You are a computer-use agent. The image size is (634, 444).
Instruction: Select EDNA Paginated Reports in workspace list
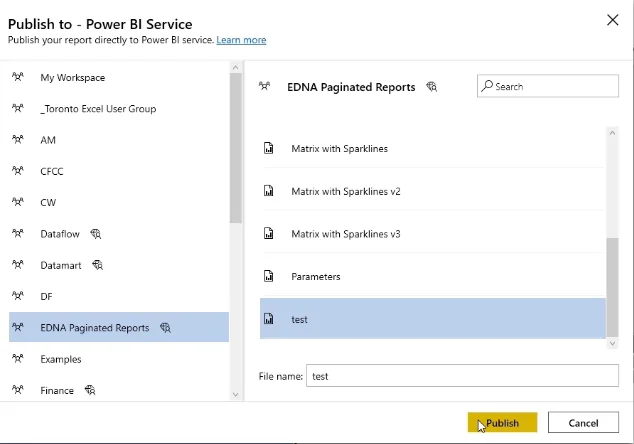point(119,327)
